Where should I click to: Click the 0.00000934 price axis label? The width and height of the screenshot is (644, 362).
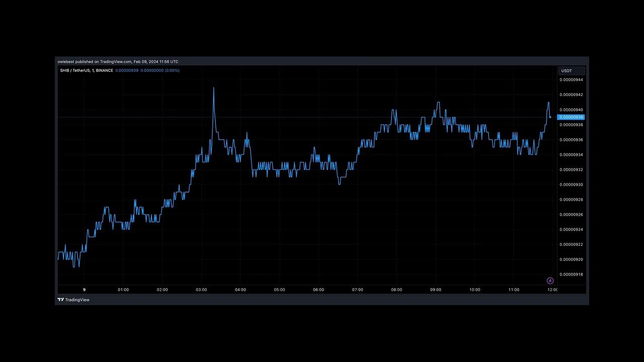pyautogui.click(x=571, y=155)
